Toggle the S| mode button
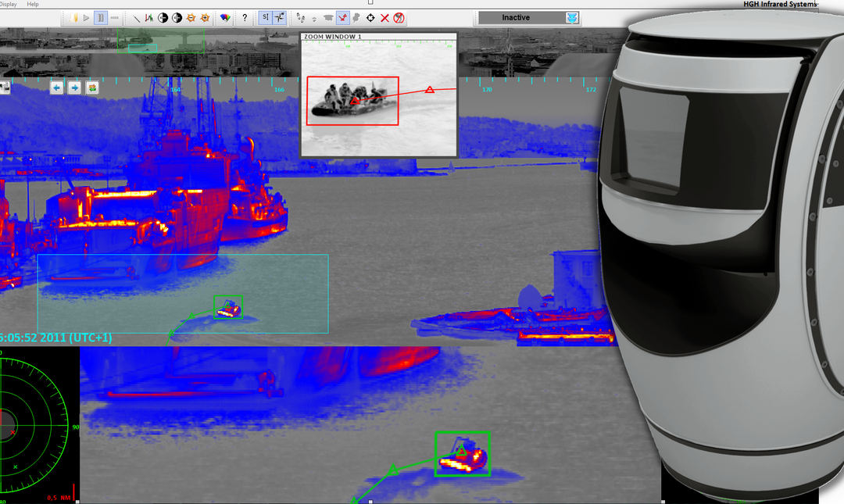Viewport: 844px width, 504px height. [266, 18]
